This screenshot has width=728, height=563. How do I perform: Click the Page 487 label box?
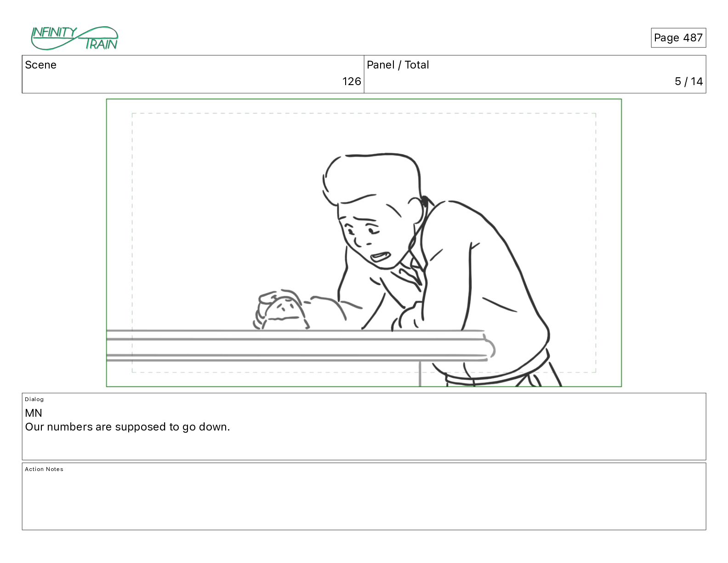(x=678, y=38)
